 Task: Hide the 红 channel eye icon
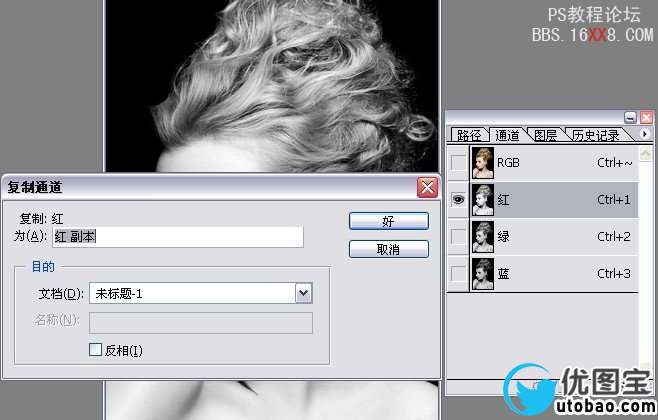(458, 200)
